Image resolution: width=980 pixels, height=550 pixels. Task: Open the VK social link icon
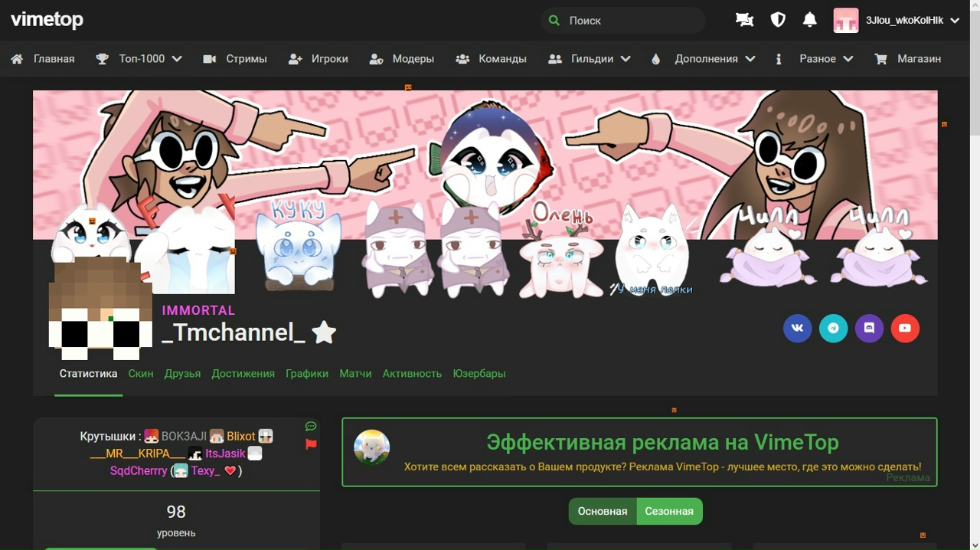[x=797, y=328]
